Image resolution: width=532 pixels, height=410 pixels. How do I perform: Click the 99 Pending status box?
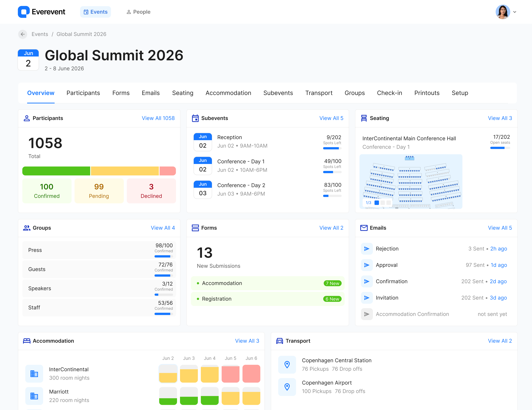[99, 191]
